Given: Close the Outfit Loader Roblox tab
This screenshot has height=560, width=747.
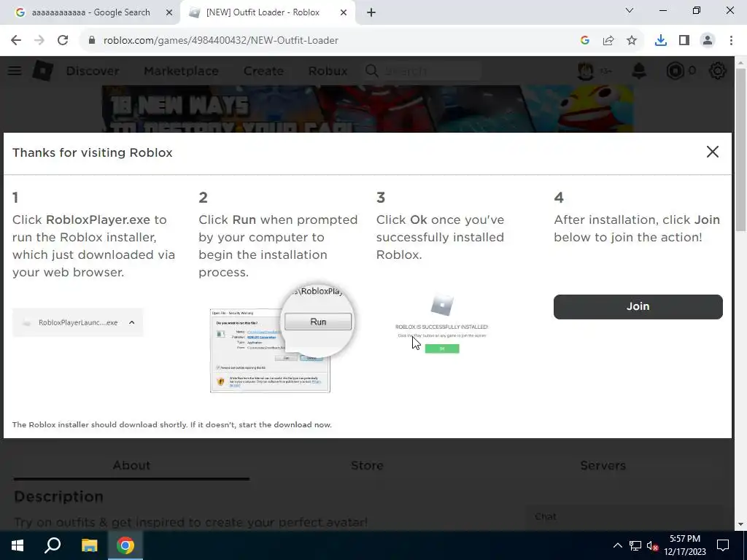Looking at the screenshot, I should (x=344, y=13).
